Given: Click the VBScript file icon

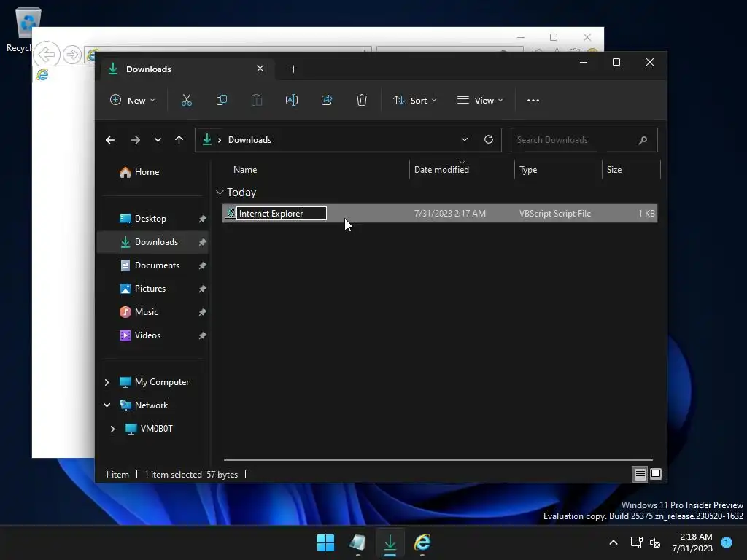Looking at the screenshot, I should [230, 213].
